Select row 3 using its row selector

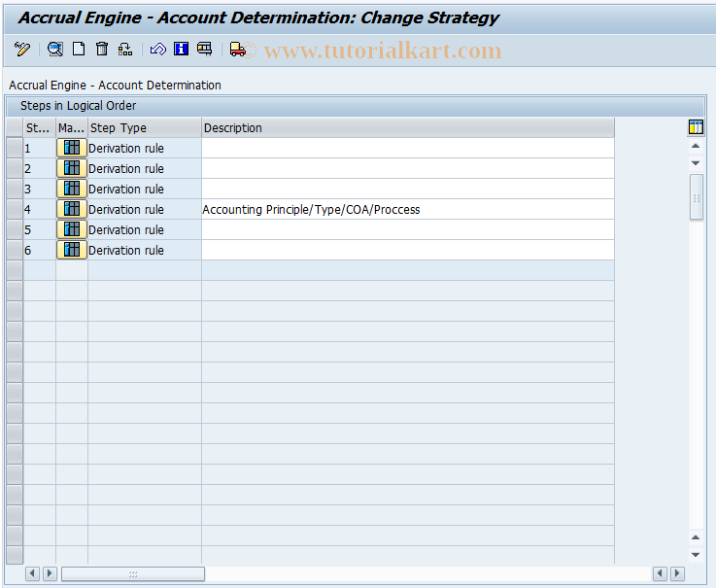pyautogui.click(x=15, y=189)
